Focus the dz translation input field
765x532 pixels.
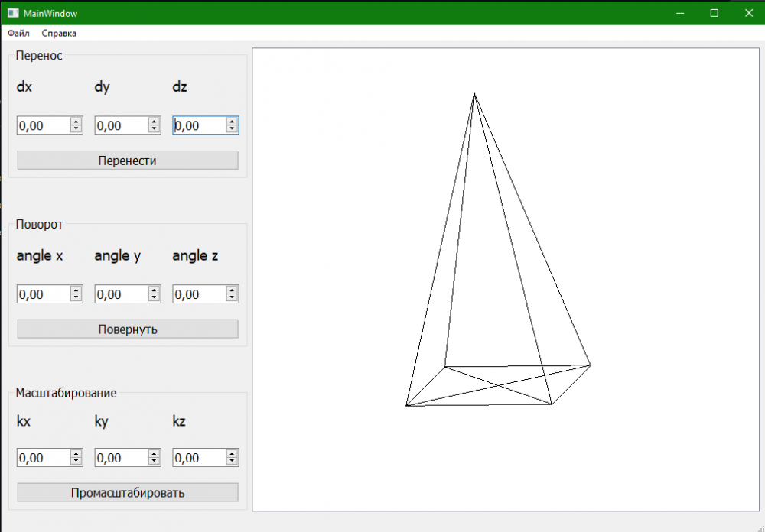tap(199, 126)
